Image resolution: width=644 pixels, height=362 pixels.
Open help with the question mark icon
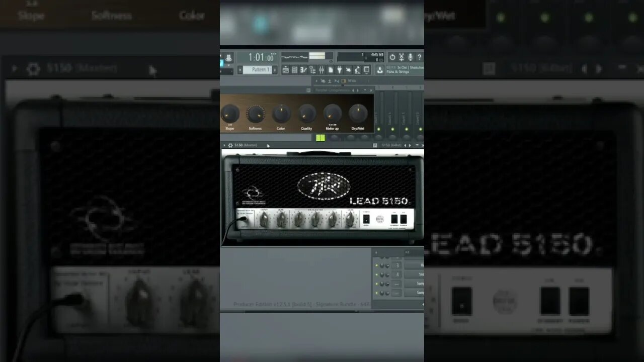point(419,57)
